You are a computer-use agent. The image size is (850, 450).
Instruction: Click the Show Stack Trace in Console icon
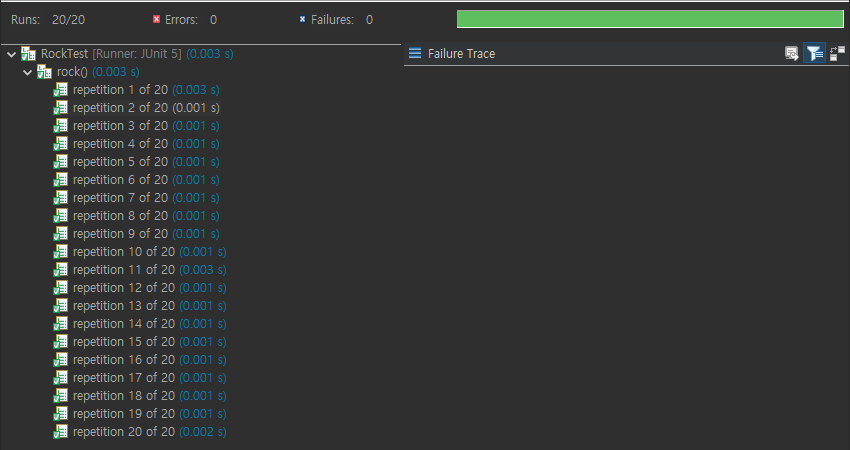[x=791, y=53]
